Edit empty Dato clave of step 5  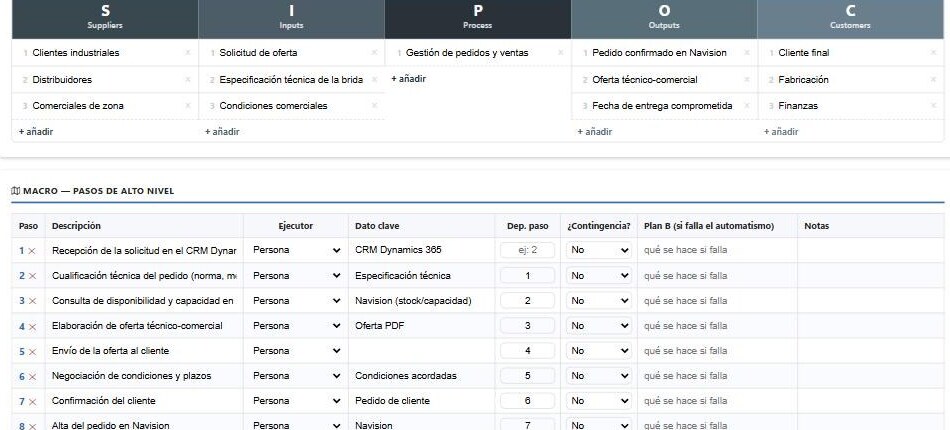click(422, 351)
